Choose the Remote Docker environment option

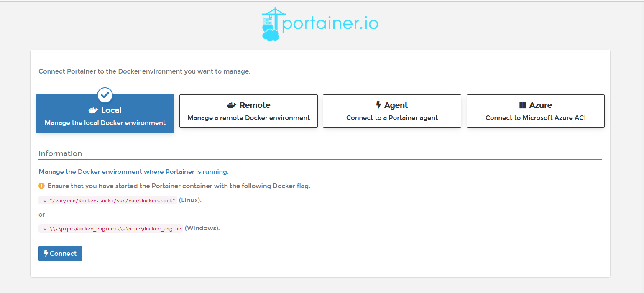point(248,111)
